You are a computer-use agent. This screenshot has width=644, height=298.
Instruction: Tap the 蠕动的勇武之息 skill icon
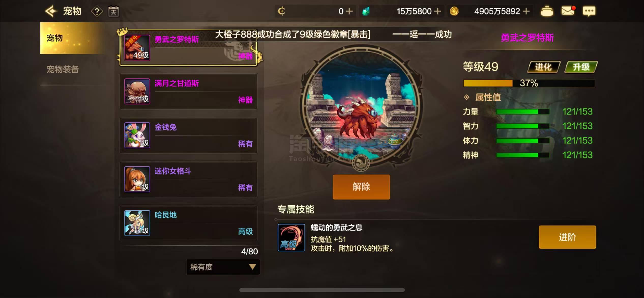click(291, 237)
